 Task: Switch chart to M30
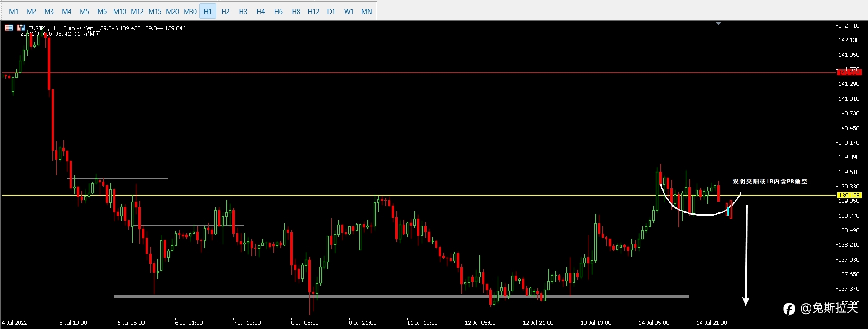(190, 11)
